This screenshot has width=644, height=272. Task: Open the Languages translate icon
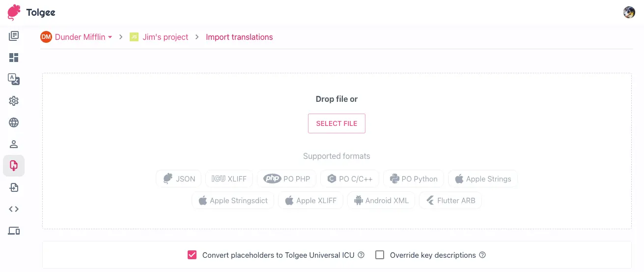[x=14, y=79]
